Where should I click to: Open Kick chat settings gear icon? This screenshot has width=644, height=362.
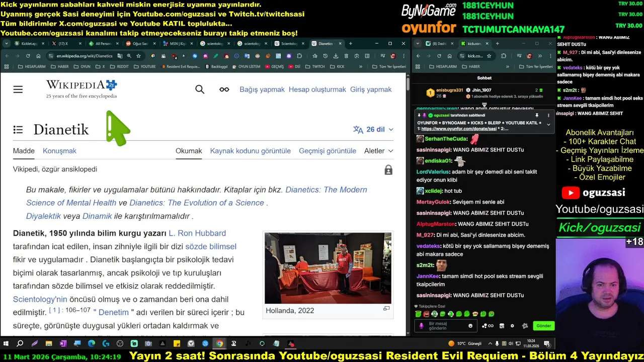[x=512, y=326]
